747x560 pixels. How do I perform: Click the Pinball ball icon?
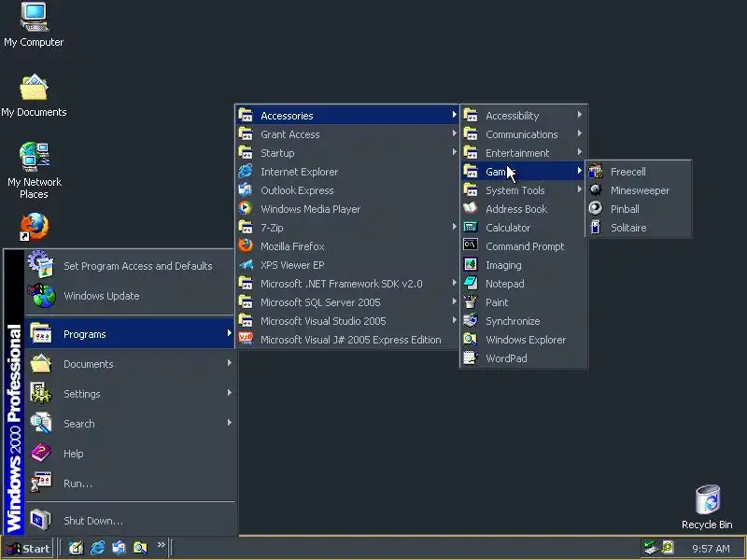coord(596,208)
